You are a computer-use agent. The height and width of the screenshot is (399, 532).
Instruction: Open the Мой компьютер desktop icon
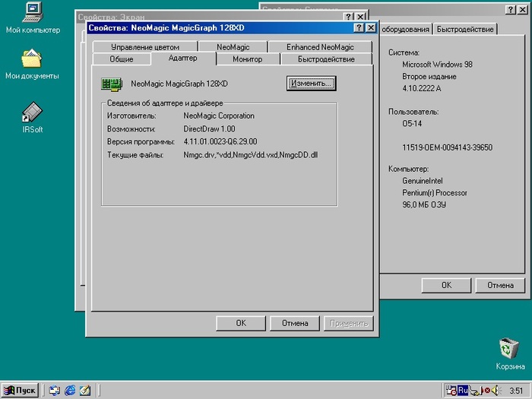[32, 12]
